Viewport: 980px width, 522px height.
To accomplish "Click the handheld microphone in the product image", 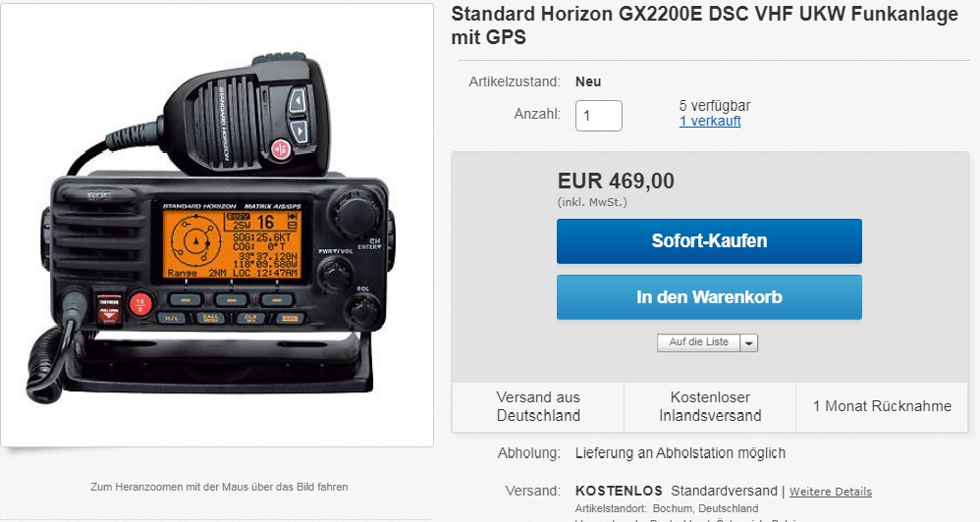I will pyautogui.click(x=245, y=116).
